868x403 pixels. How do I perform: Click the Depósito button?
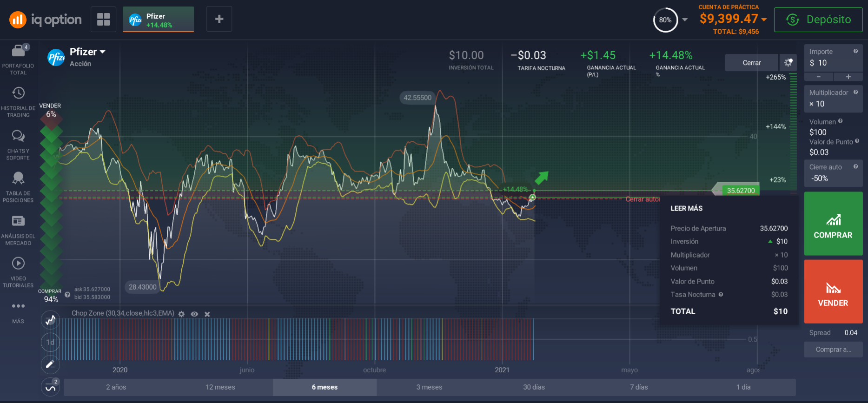818,20
